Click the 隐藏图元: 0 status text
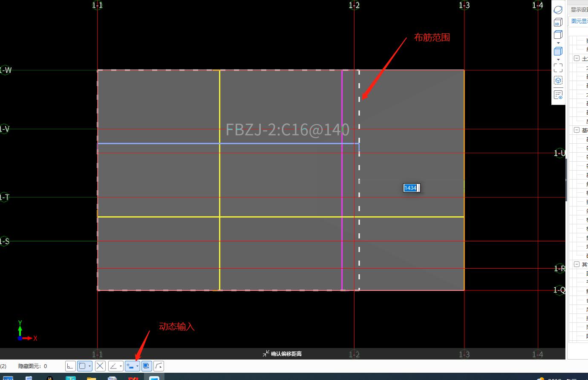Viewport: 588px width, 380px height. (32, 366)
